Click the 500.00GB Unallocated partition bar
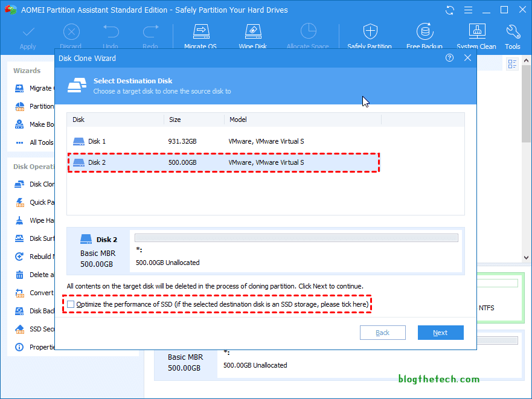The image size is (532, 399). click(296, 238)
